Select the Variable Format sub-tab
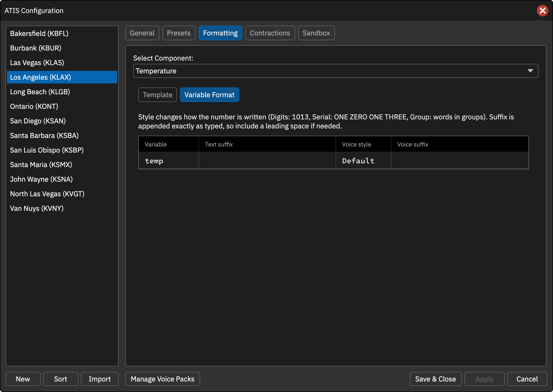Screen dimensions: 553x392 pyautogui.click(x=209, y=95)
